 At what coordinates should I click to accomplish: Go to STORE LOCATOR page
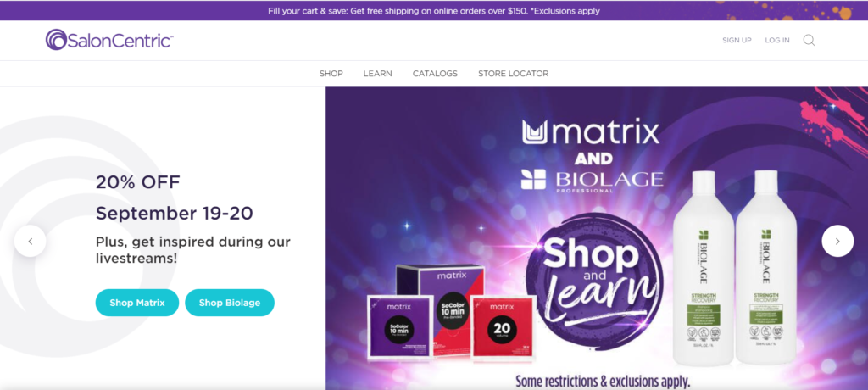click(513, 74)
